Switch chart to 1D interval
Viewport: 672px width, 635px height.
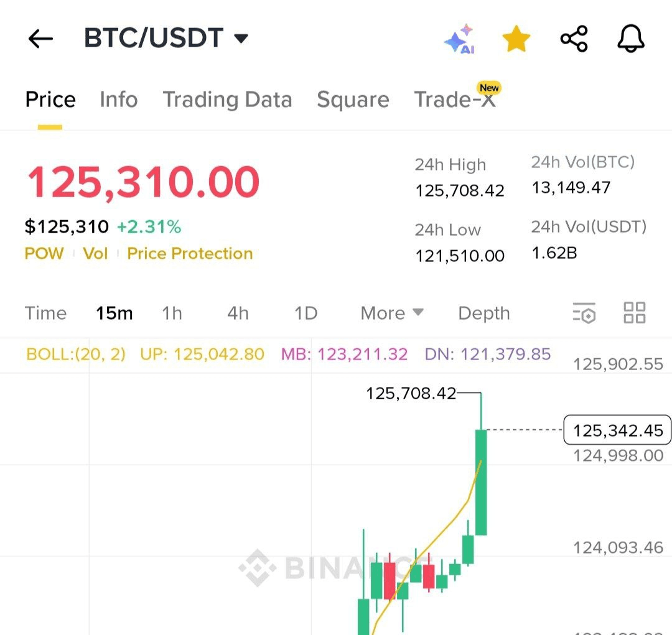[x=306, y=313]
